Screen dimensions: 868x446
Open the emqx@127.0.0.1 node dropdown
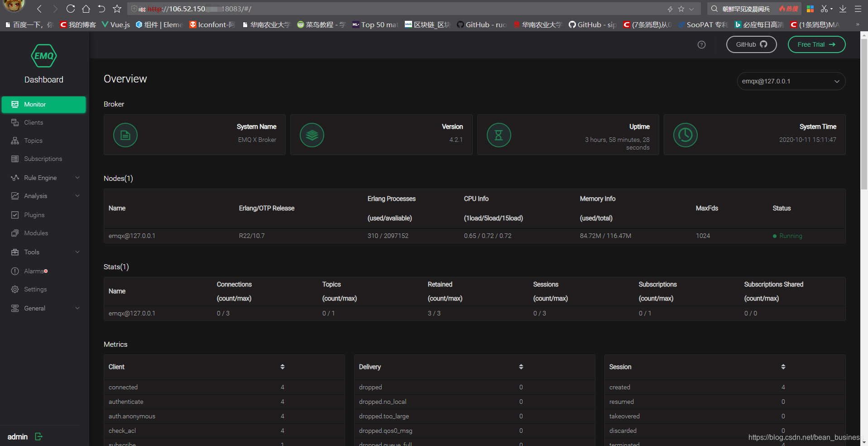tap(791, 81)
